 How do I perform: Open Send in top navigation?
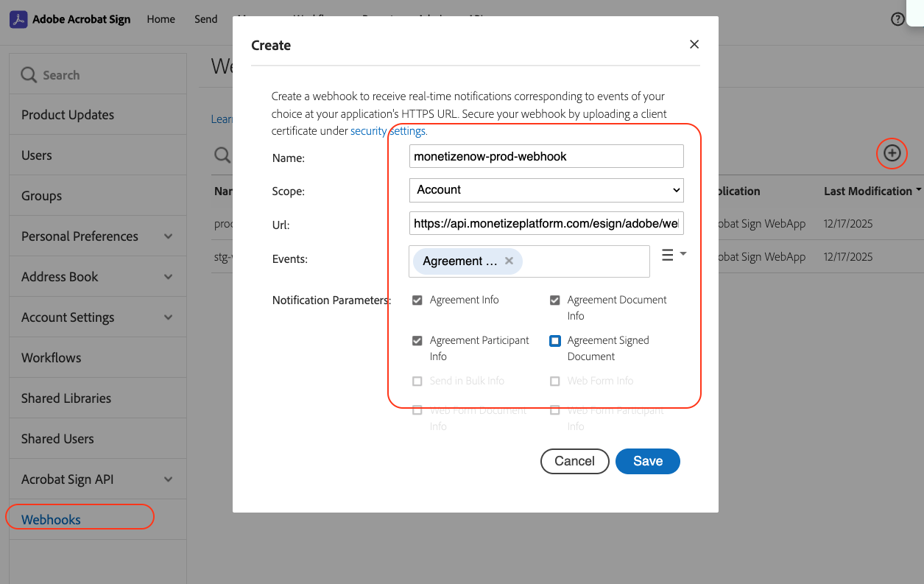click(206, 19)
